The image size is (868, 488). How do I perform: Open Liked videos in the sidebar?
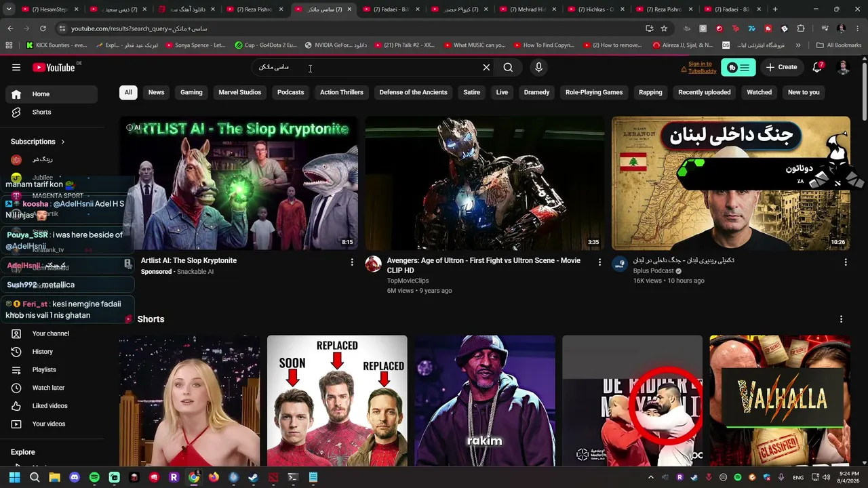[52, 406]
